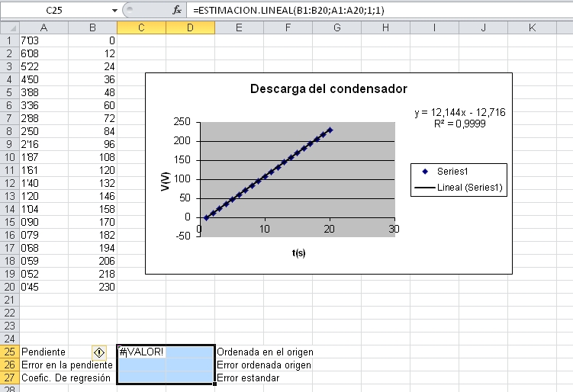573x392 pixels.
Task: Select column header K
Action: (x=531, y=27)
